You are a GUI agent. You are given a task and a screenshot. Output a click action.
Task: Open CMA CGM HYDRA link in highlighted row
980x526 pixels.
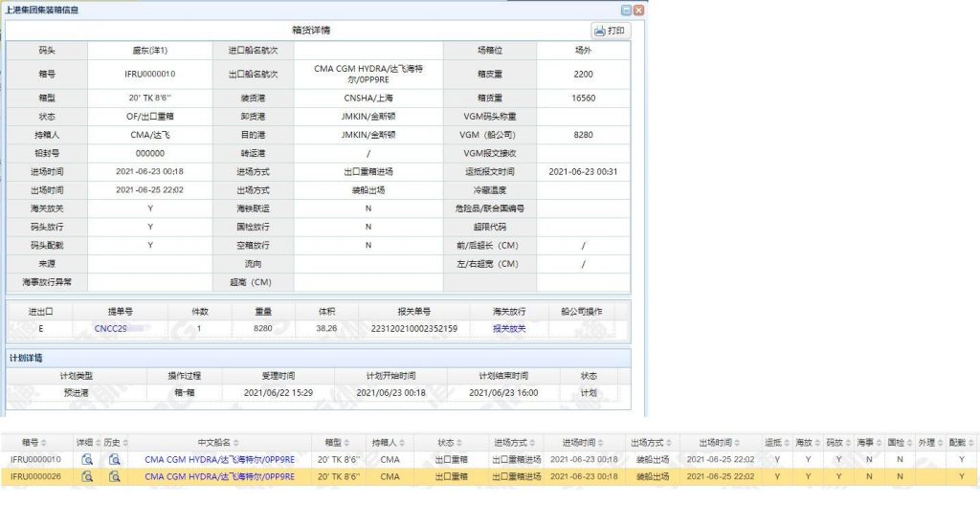tap(219, 475)
